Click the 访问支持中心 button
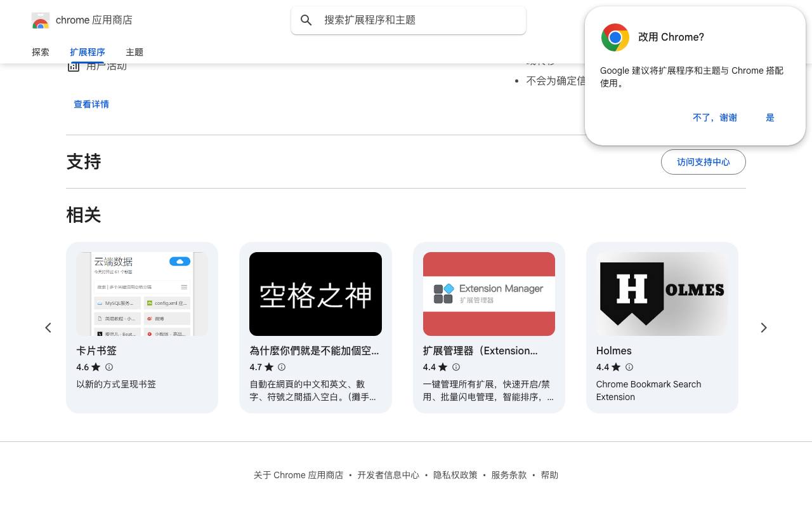The height and width of the screenshot is (508, 812). [x=704, y=162]
